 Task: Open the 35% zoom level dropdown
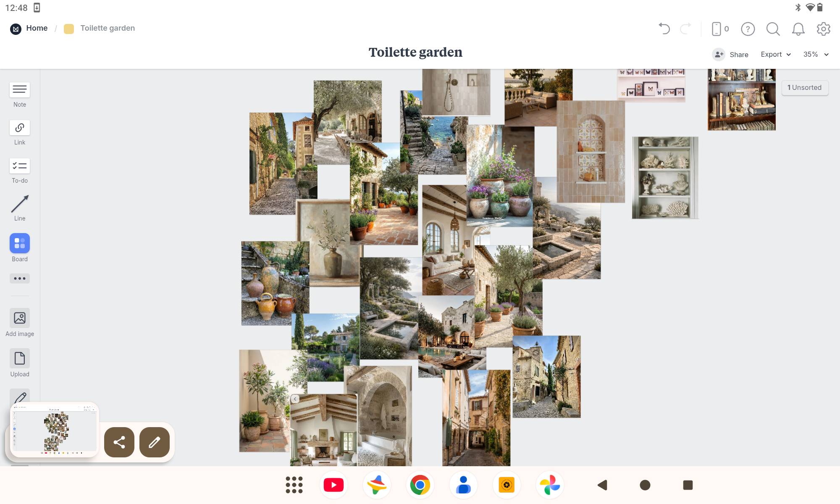coord(816,55)
